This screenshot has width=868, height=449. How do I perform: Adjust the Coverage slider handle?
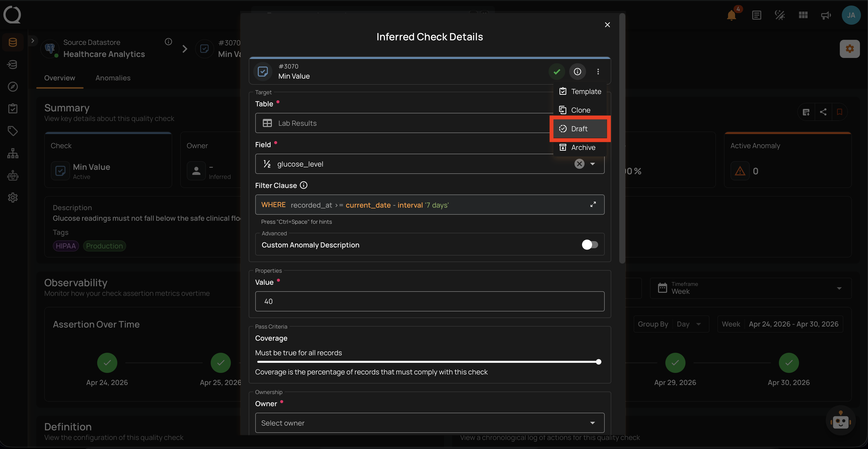[598, 362]
